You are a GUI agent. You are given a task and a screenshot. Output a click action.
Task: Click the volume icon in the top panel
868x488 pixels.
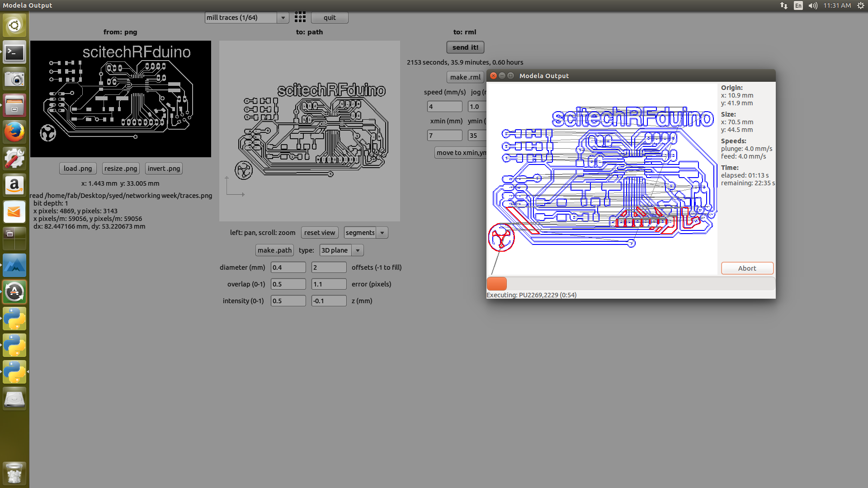point(813,5)
